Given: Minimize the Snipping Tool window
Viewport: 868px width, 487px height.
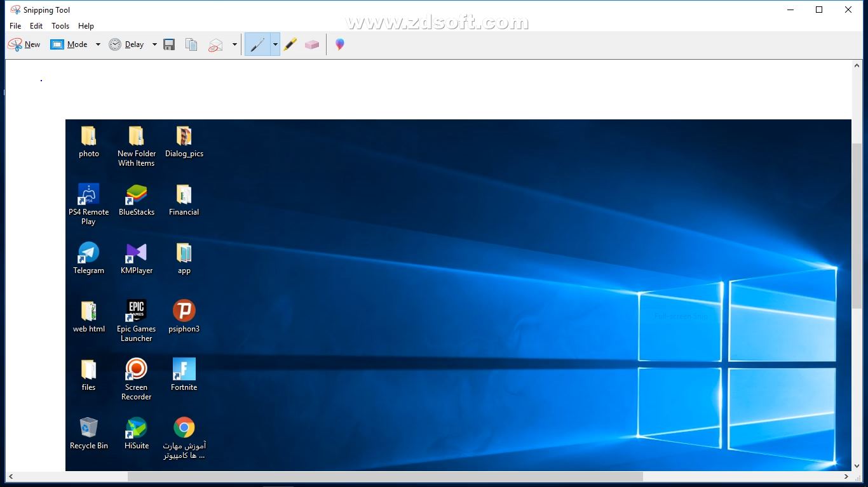Looking at the screenshot, I should click(x=790, y=10).
